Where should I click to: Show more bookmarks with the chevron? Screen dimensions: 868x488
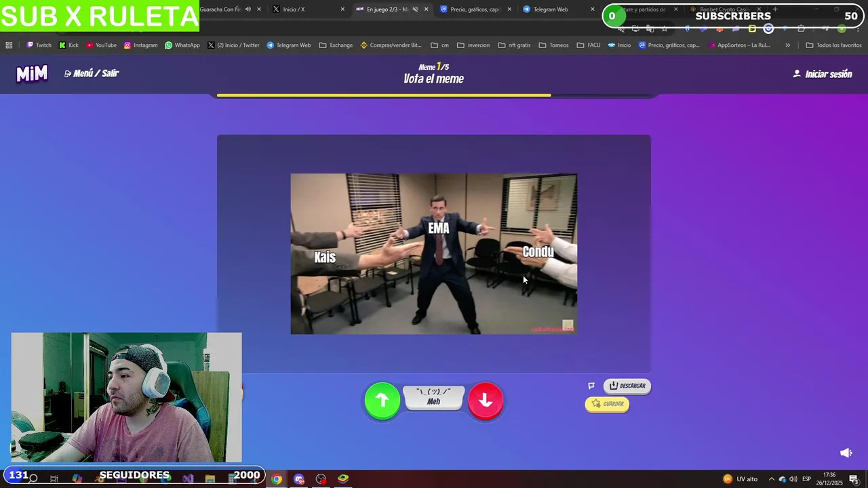pos(787,45)
